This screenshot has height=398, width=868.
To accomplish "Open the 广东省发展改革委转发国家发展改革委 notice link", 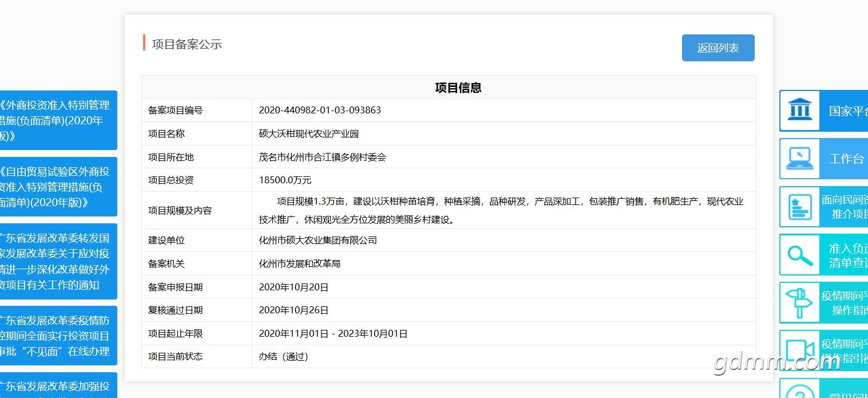I will click(58, 261).
